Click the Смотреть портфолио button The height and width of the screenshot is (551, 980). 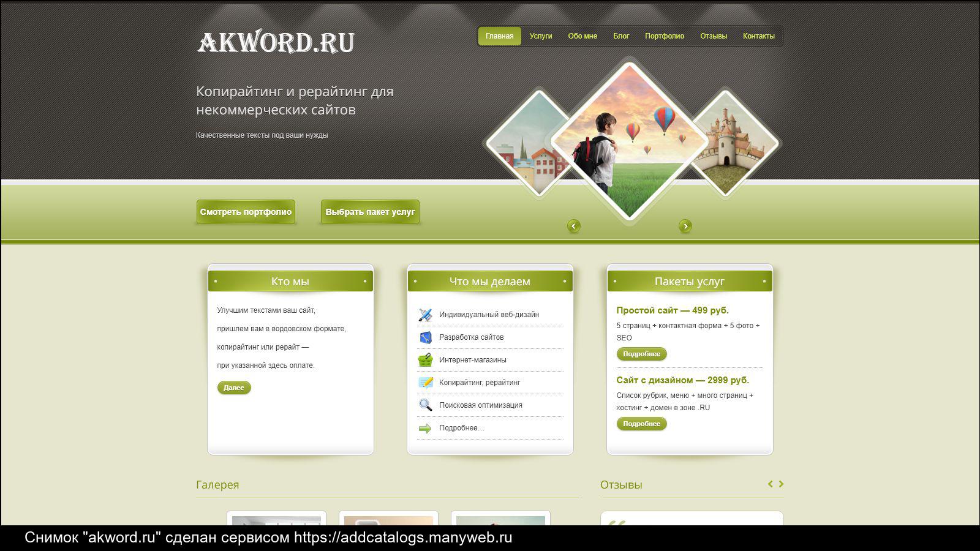click(246, 212)
